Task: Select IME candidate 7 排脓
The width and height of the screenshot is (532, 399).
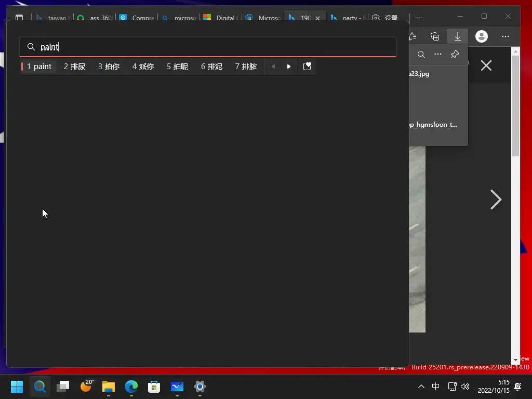Action: pyautogui.click(x=246, y=66)
